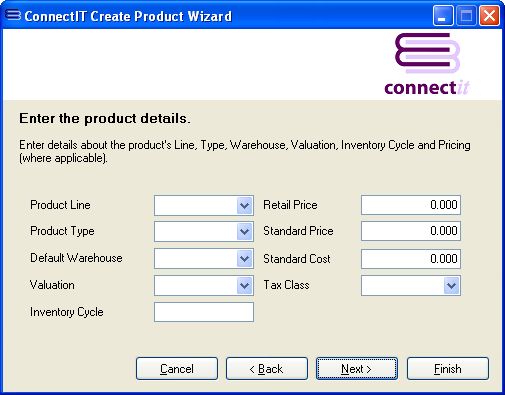This screenshot has width=505, height=395.
Task: Click the Retail Price label
Action: (x=290, y=205)
